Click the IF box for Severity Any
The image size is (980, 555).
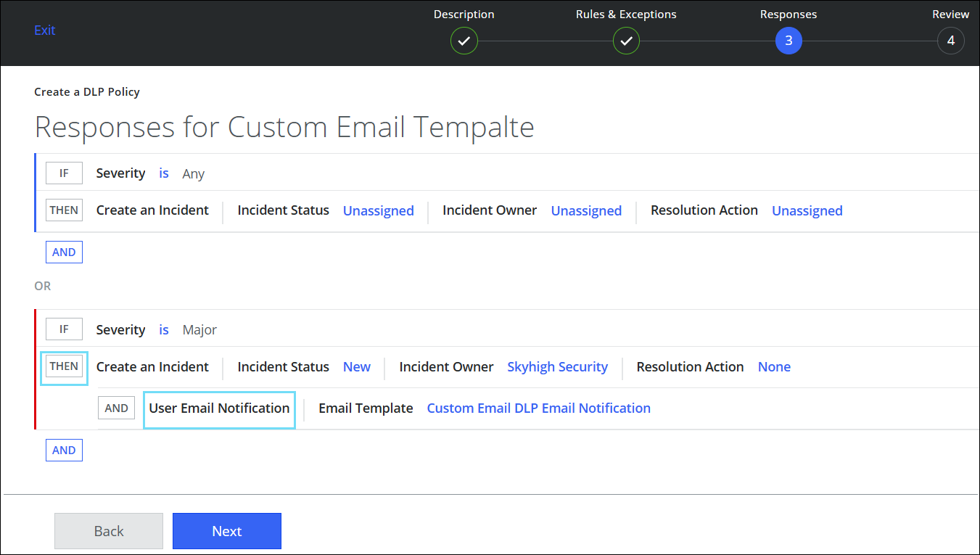pos(64,173)
